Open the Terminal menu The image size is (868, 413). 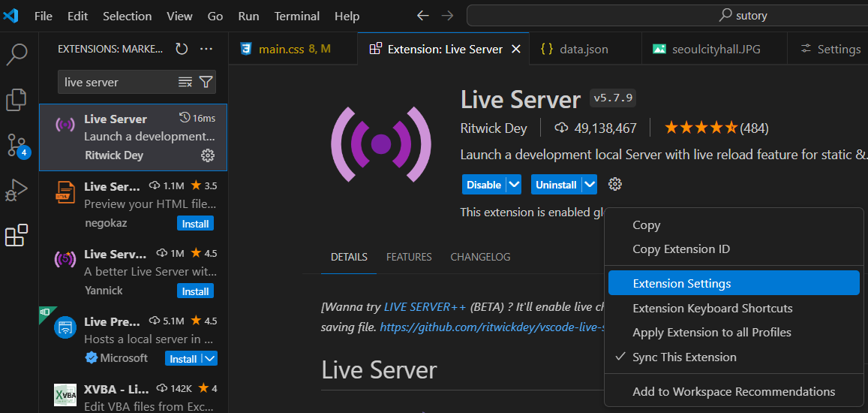coord(296,16)
